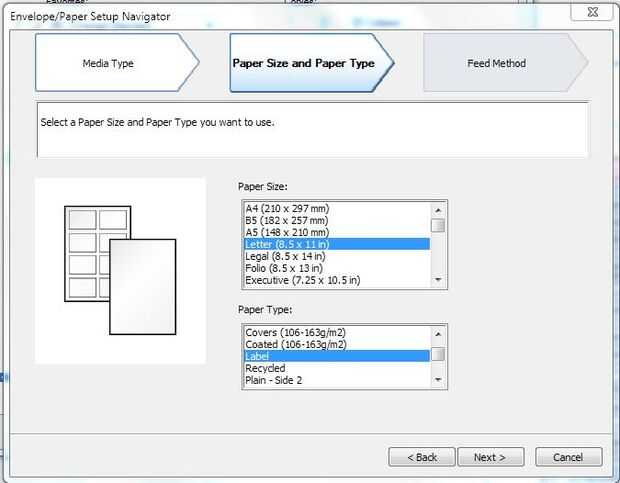Pick Coated (106-163g/m2) paper type

(337, 344)
